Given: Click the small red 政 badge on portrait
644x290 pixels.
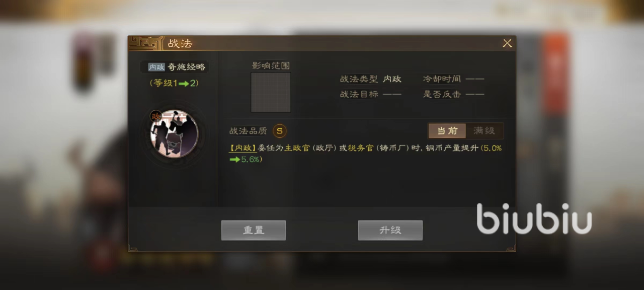Looking at the screenshot, I should point(155,116).
